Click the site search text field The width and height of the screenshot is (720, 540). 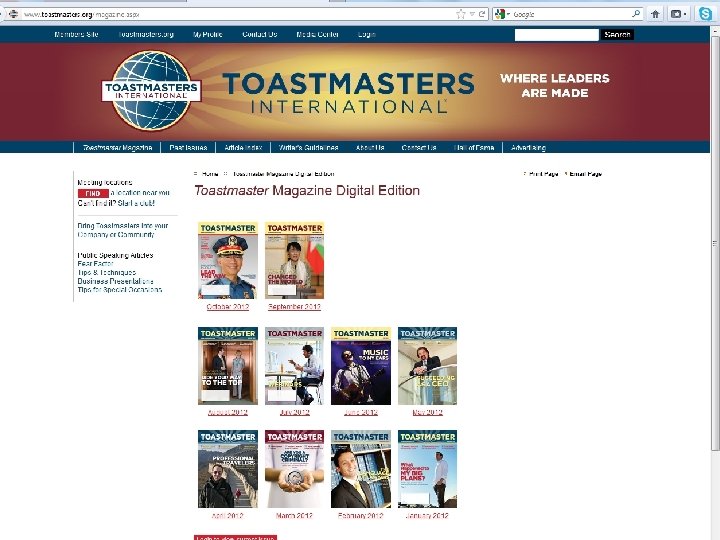[557, 35]
